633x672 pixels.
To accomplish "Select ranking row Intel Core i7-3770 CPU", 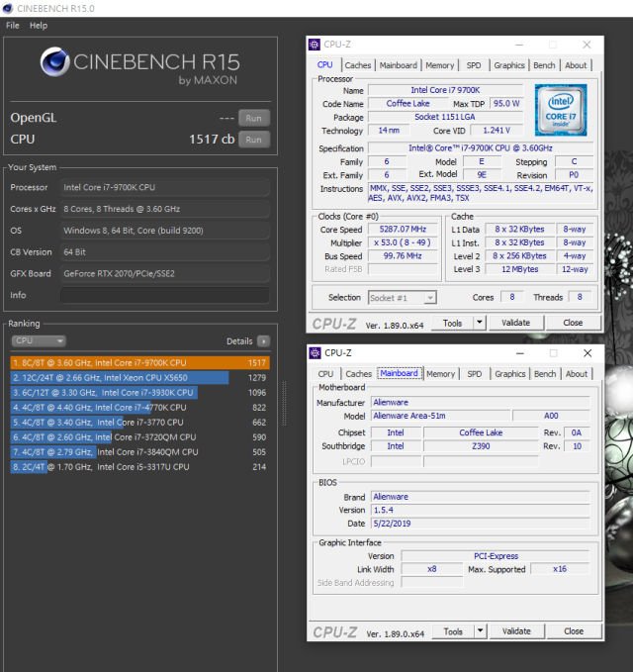I will click(140, 423).
